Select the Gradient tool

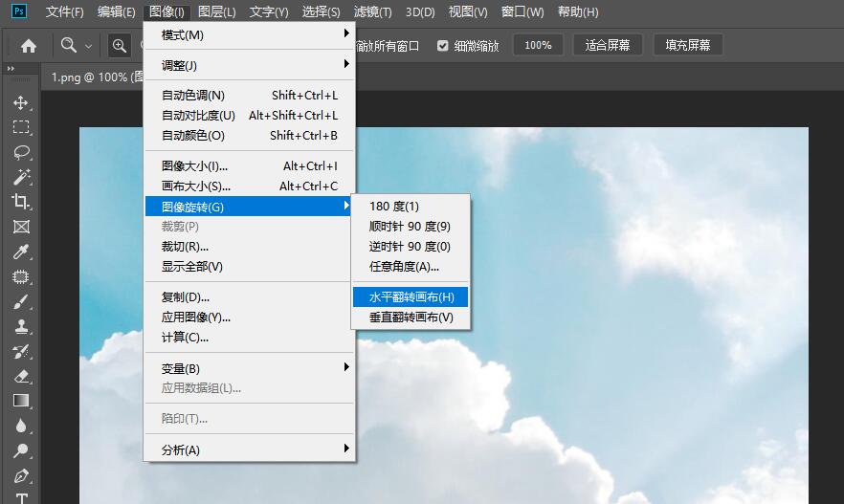[21, 401]
